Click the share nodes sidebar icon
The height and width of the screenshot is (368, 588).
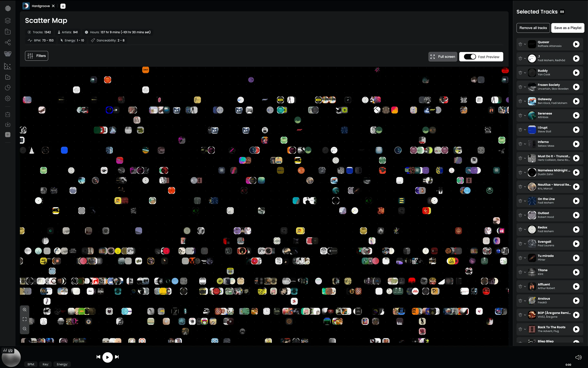point(8,43)
